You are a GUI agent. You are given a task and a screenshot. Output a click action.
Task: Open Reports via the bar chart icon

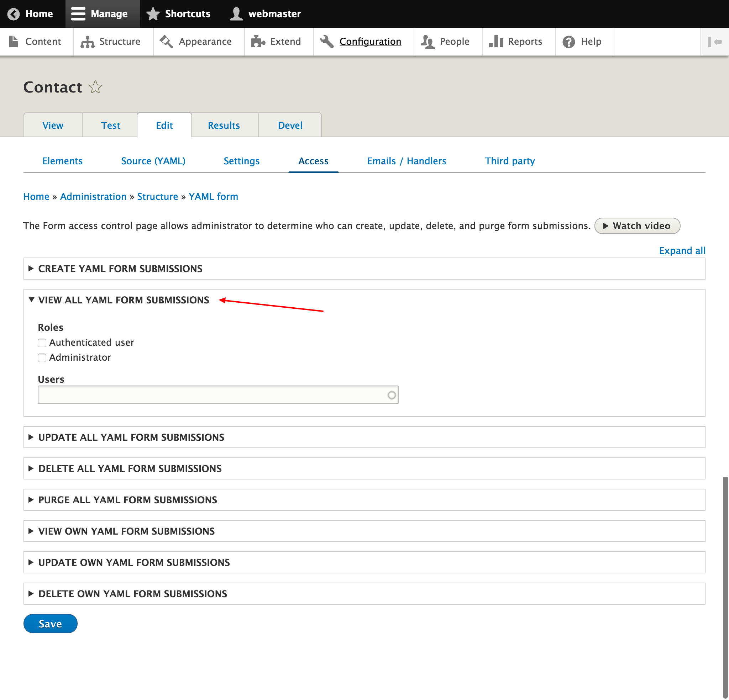coord(496,42)
